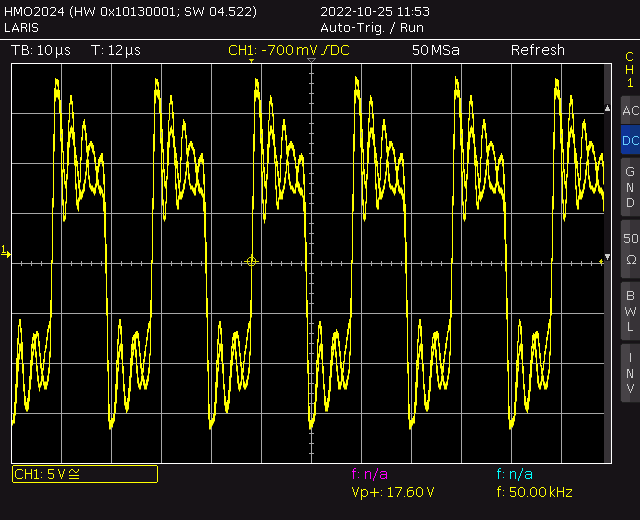
Task: Click down arrow on right scroll indicator
Action: (607, 257)
